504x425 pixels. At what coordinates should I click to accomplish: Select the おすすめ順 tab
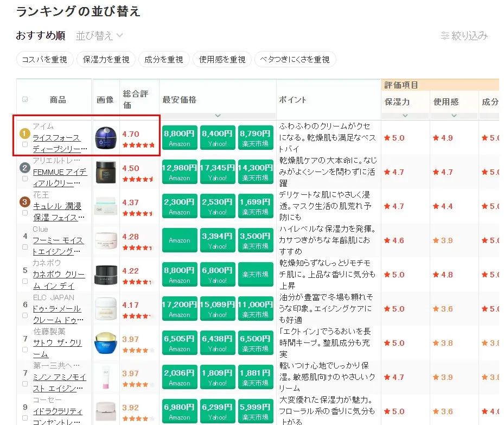[40, 36]
